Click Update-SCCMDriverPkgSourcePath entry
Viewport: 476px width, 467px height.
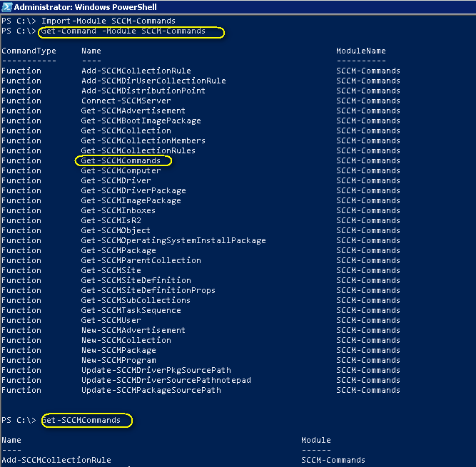pos(156,371)
